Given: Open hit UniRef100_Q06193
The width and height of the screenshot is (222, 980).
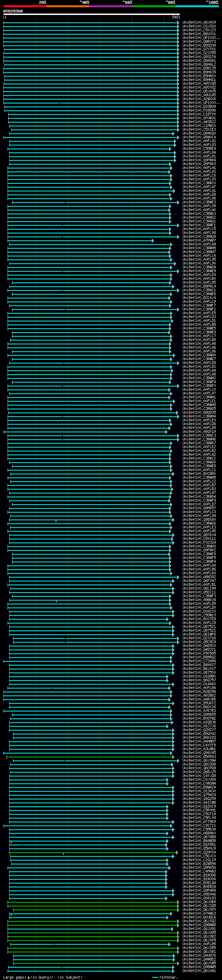Looking at the screenshot, I should (199, 898).
